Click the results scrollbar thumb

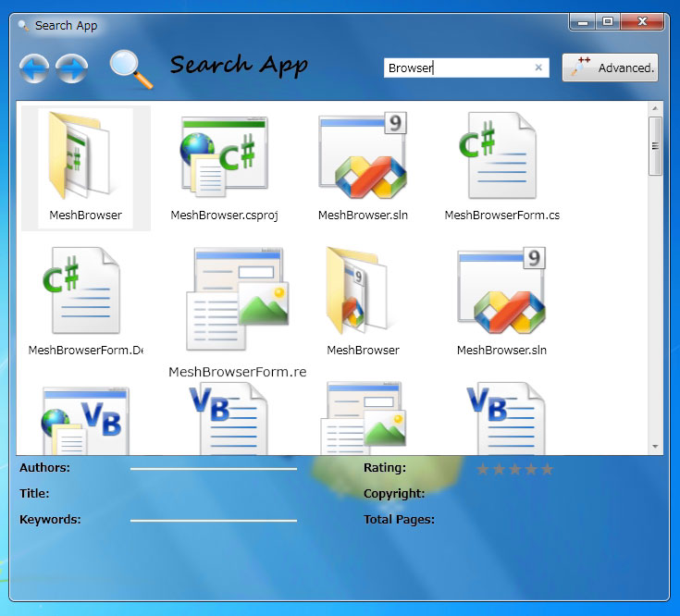point(655,146)
